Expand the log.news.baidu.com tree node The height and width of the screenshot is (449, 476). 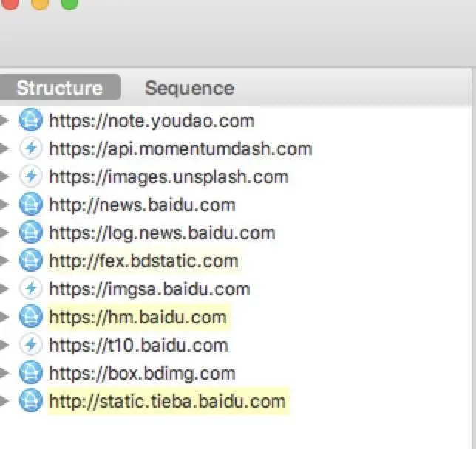5,233
